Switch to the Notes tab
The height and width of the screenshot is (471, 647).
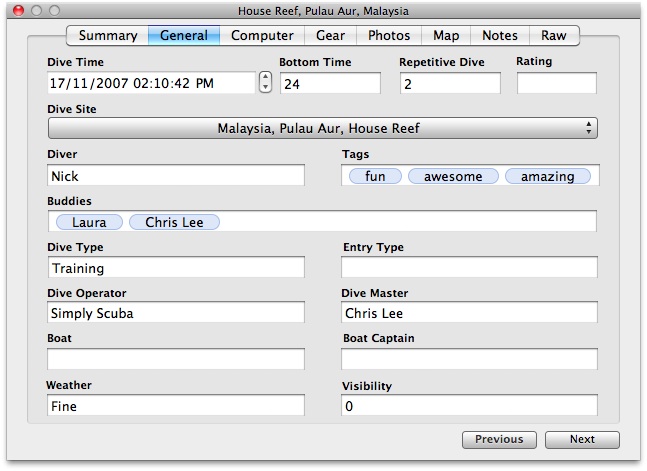coord(500,36)
